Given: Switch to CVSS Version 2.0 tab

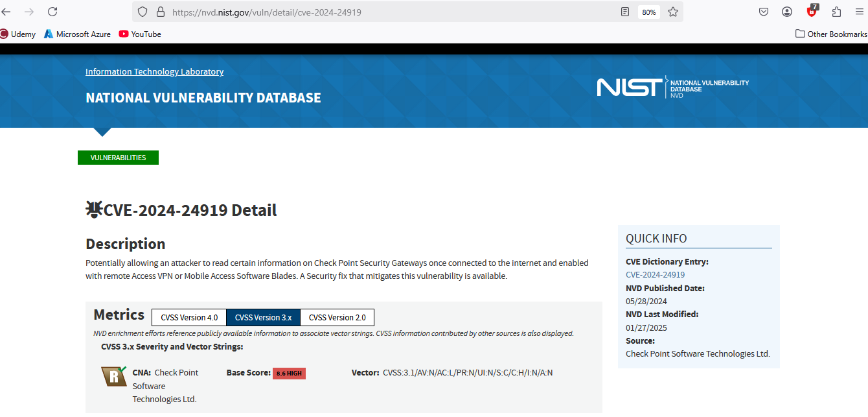Looking at the screenshot, I should [x=337, y=318].
